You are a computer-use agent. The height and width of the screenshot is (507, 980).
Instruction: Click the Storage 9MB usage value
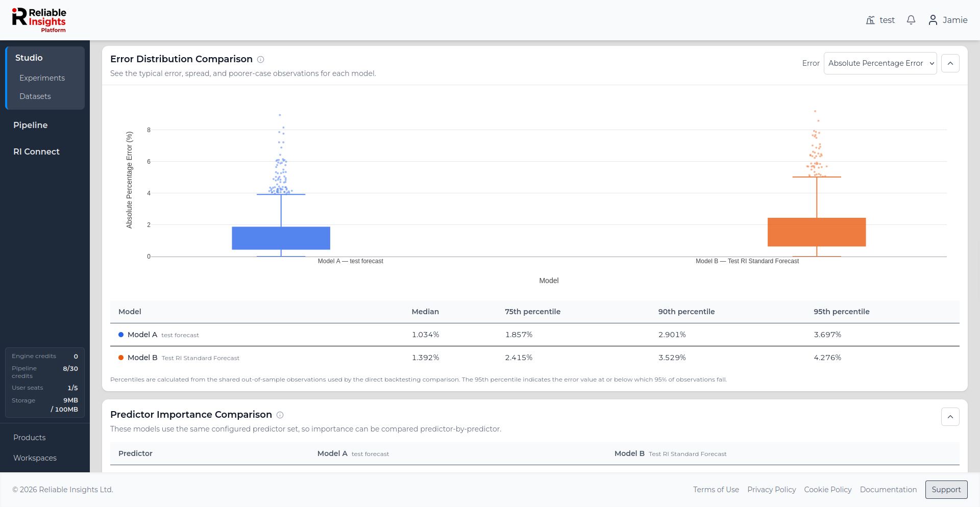tap(70, 400)
